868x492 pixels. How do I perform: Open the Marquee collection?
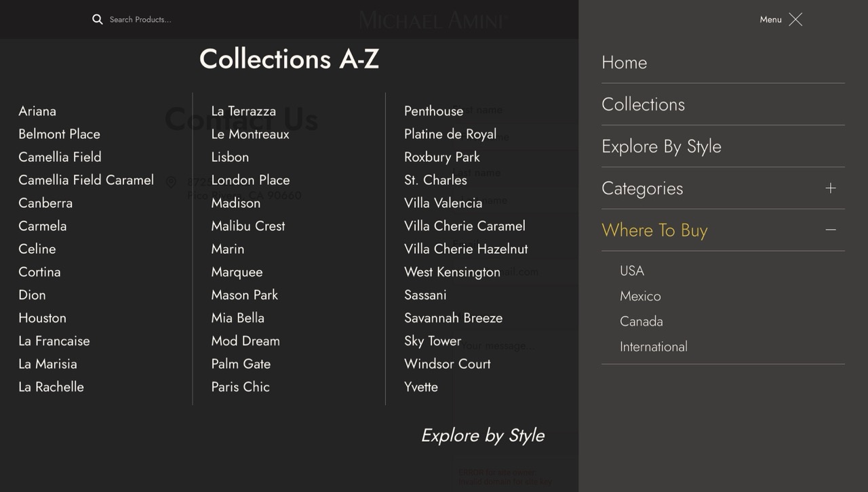pos(237,272)
